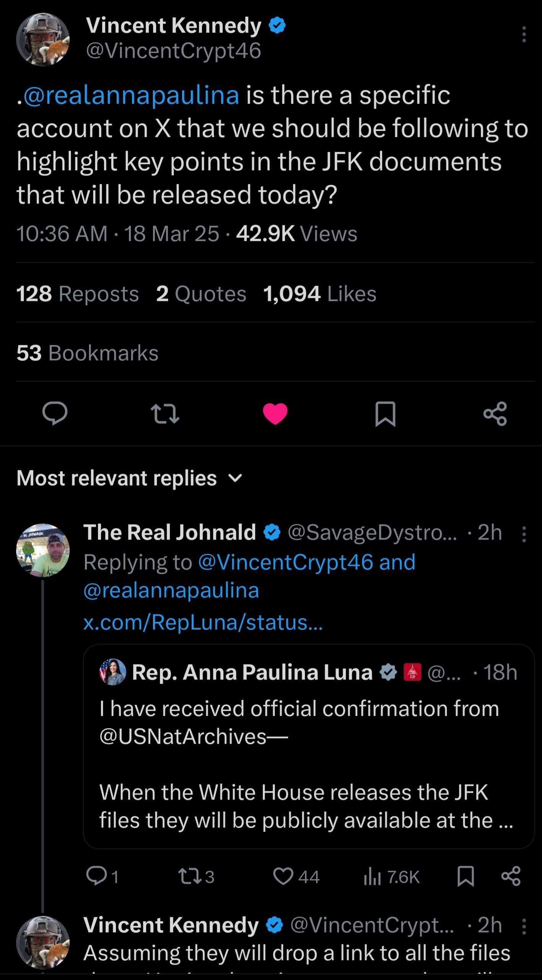Share the main tweet
The width and height of the screenshot is (542, 980).
tap(495, 414)
